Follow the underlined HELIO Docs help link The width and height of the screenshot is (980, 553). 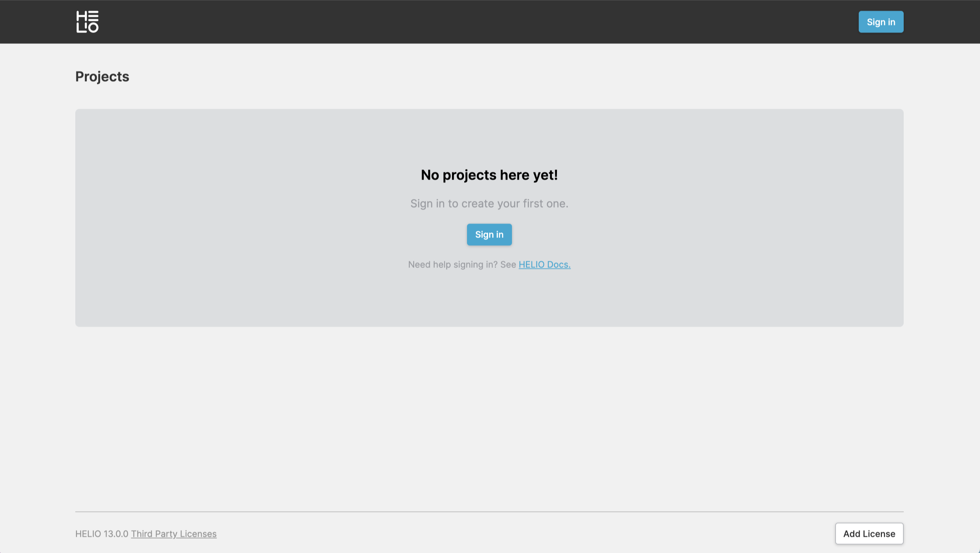click(x=544, y=264)
